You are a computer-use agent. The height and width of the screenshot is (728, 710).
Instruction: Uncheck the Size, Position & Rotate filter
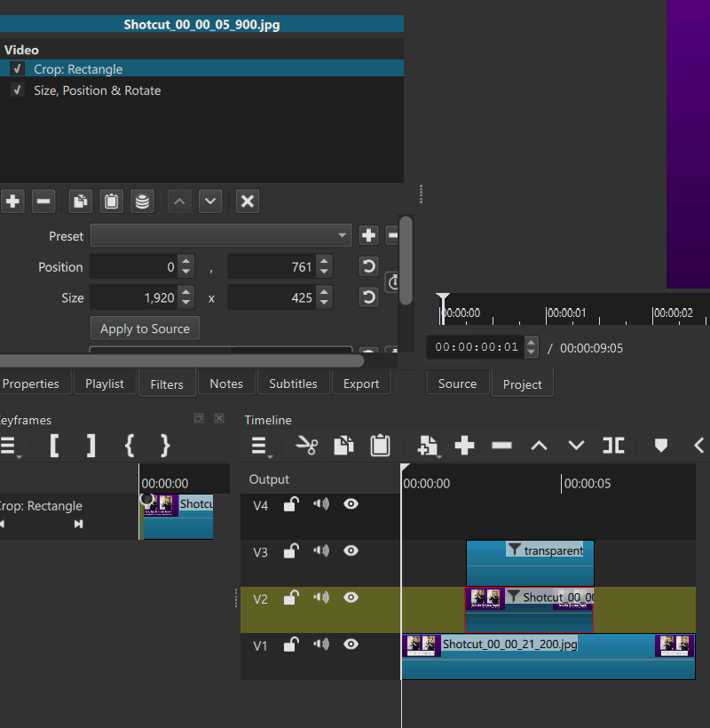pyautogui.click(x=17, y=91)
